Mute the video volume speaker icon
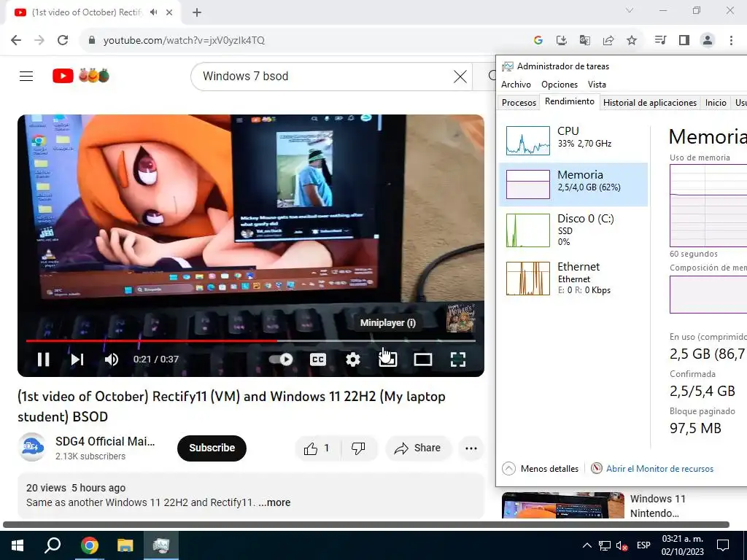Image resolution: width=747 pixels, height=560 pixels. tap(112, 359)
